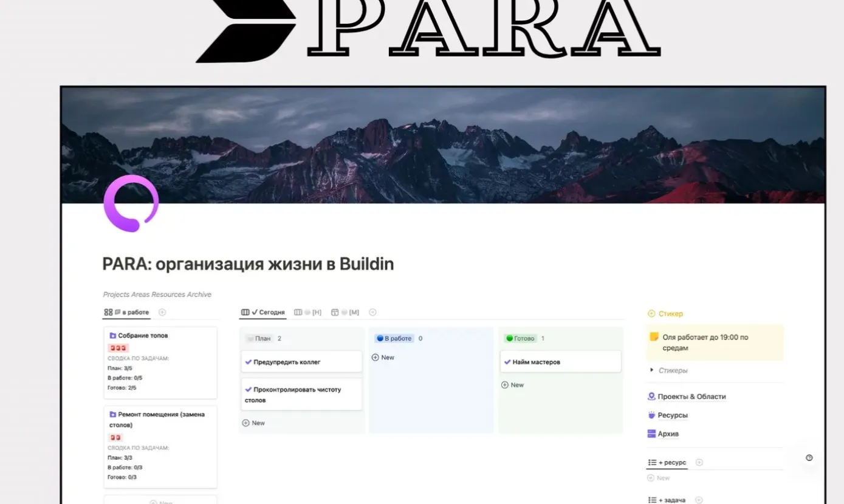Check off «Предупредить коллег» task

coord(248,362)
